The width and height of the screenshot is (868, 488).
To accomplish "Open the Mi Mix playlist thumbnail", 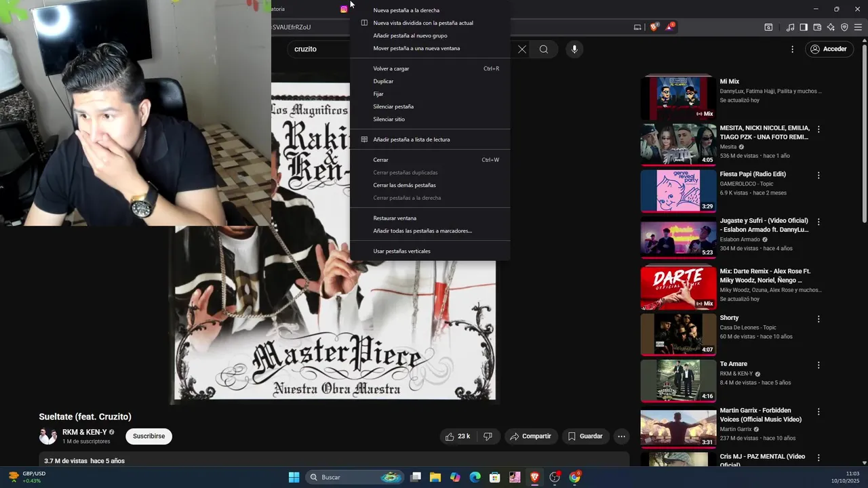I will tap(678, 98).
